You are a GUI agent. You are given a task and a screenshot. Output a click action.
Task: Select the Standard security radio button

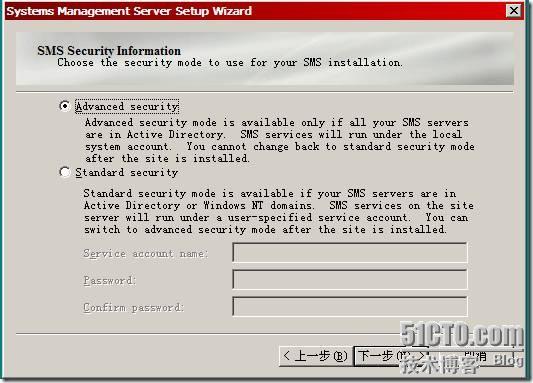[x=65, y=172]
